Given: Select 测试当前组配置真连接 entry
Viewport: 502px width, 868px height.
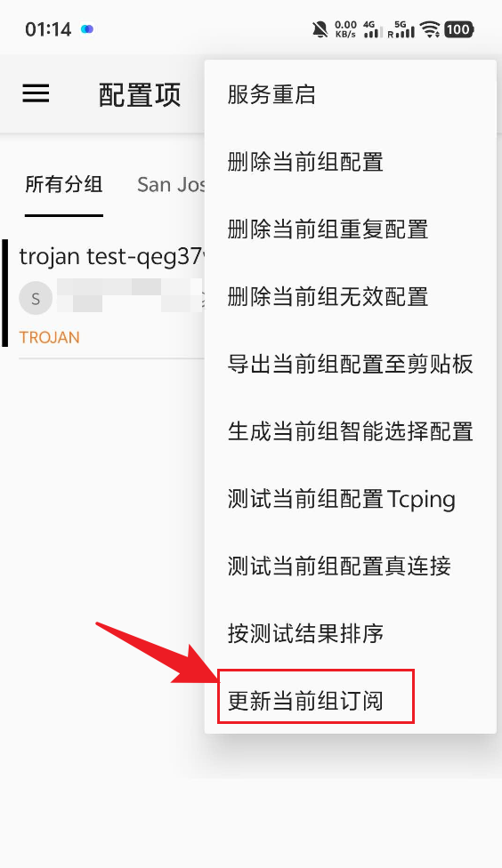Looking at the screenshot, I should 350,567.
